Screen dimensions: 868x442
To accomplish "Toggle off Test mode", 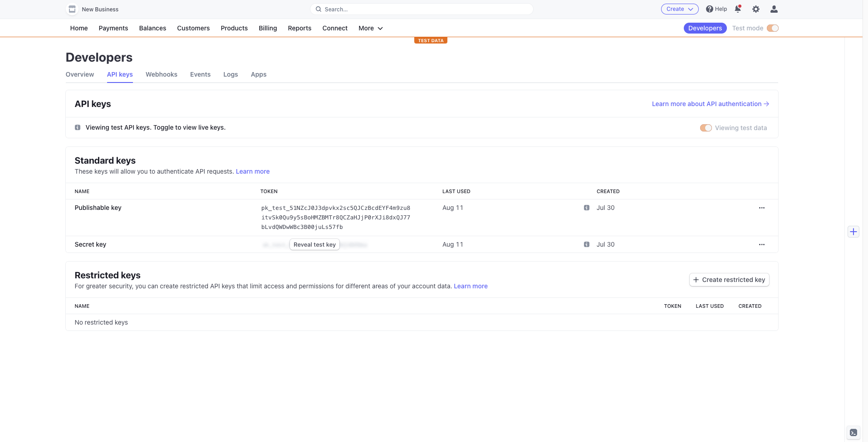I will 772,28.
